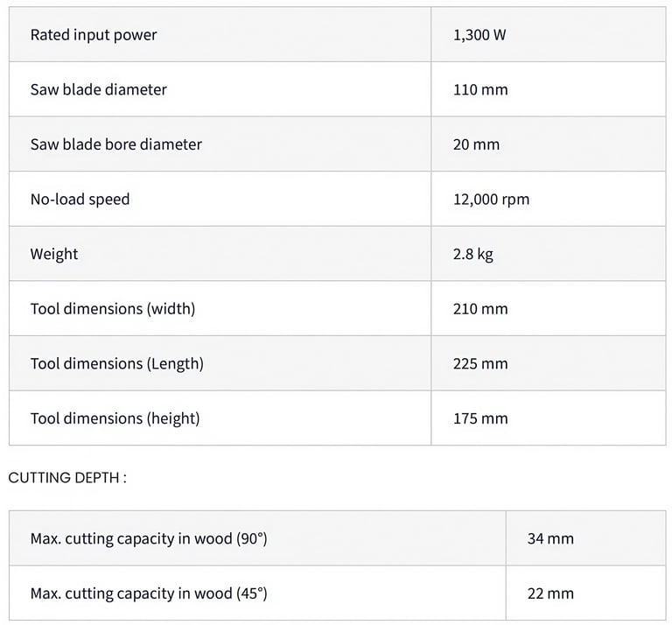
Task: Click the 'Rated input power' label
Action: [94, 35]
